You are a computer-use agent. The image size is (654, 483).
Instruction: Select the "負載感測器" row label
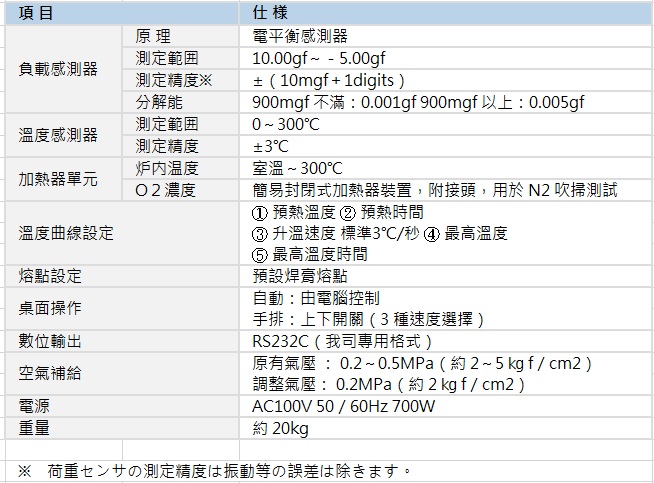coord(59,69)
